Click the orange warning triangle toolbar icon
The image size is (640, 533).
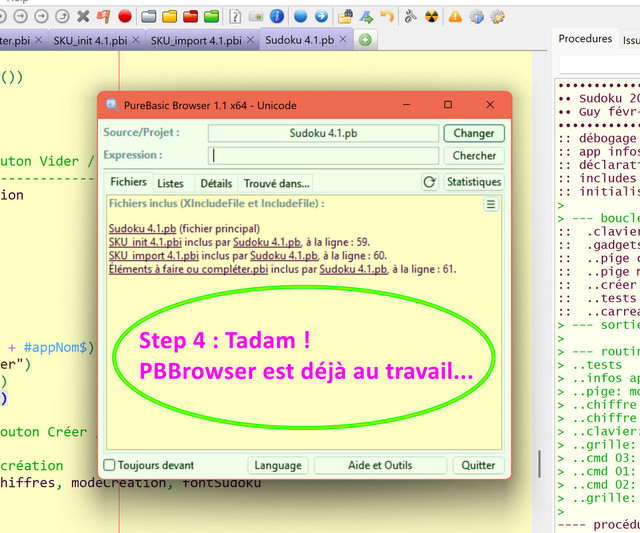coord(455,16)
